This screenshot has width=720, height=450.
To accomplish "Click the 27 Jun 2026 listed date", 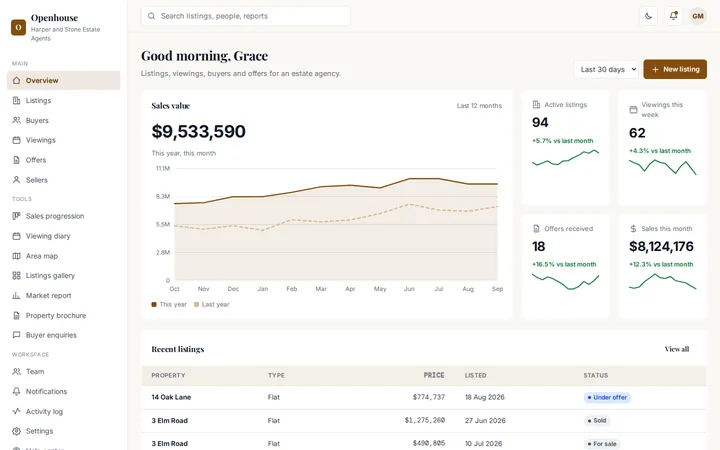I will [x=485, y=421].
